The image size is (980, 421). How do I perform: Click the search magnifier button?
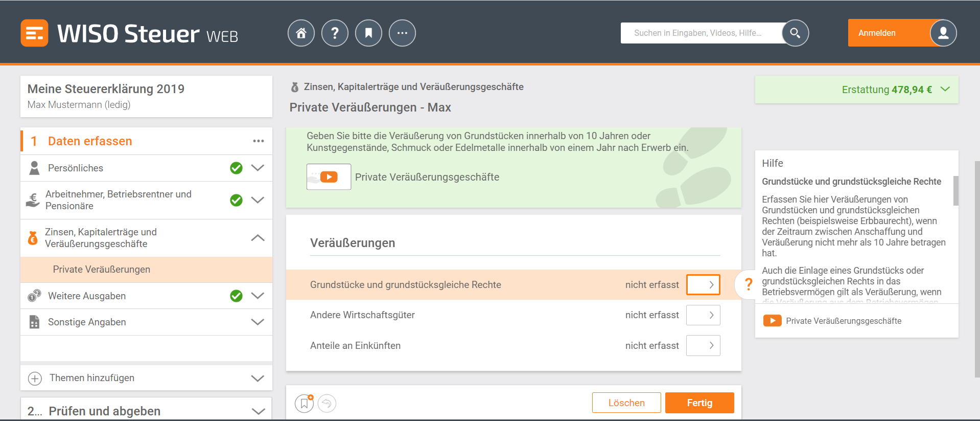[795, 33]
